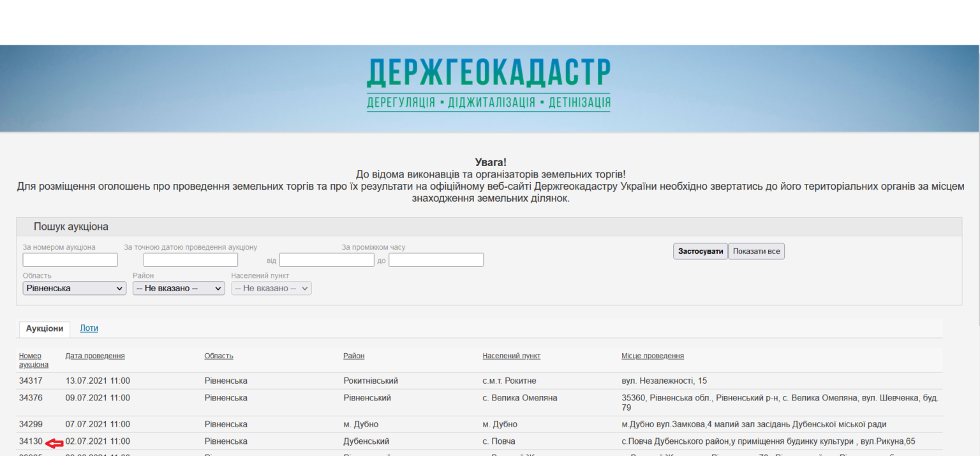Click the Держгеокадастр logo

click(x=488, y=84)
